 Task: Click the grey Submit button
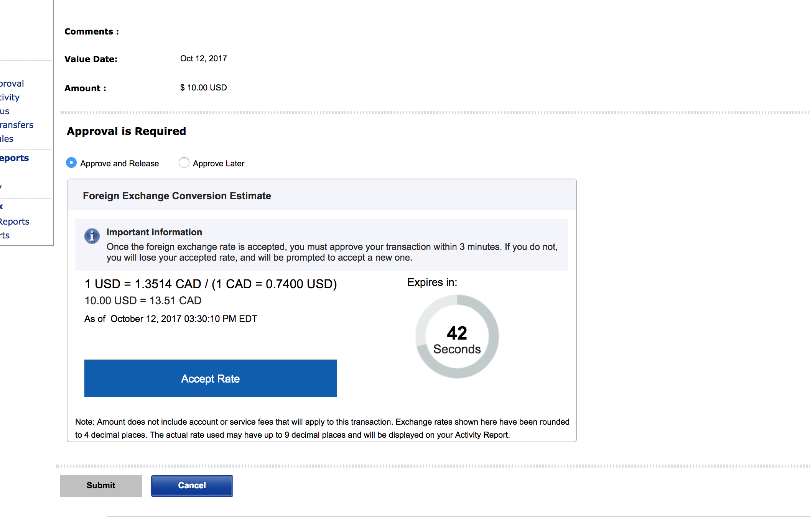101,486
